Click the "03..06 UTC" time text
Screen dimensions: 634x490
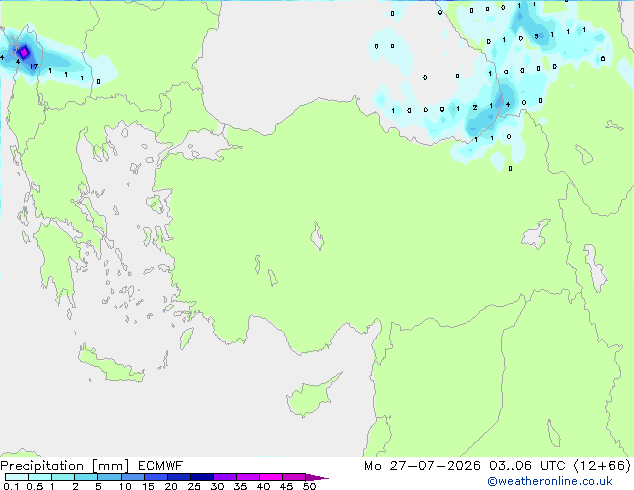[x=526, y=466]
